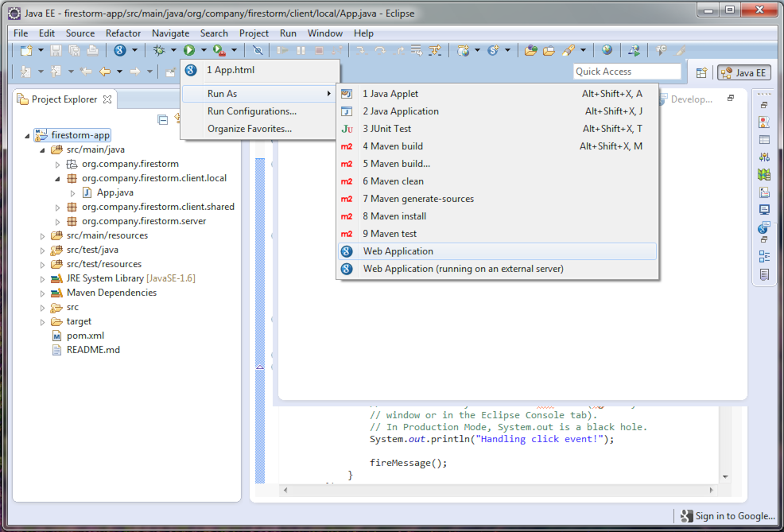Open the New wizard dropdown arrow

pyautogui.click(x=41, y=50)
